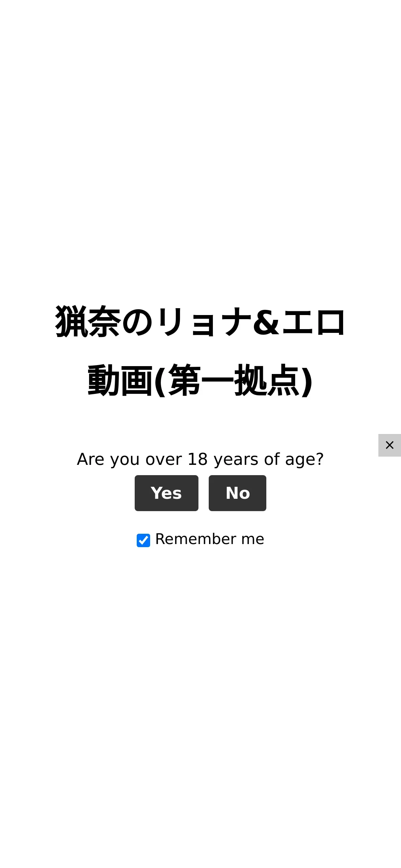The height and width of the screenshot is (868, 401).
Task: Click the gray square X icon
Action: [389, 445]
